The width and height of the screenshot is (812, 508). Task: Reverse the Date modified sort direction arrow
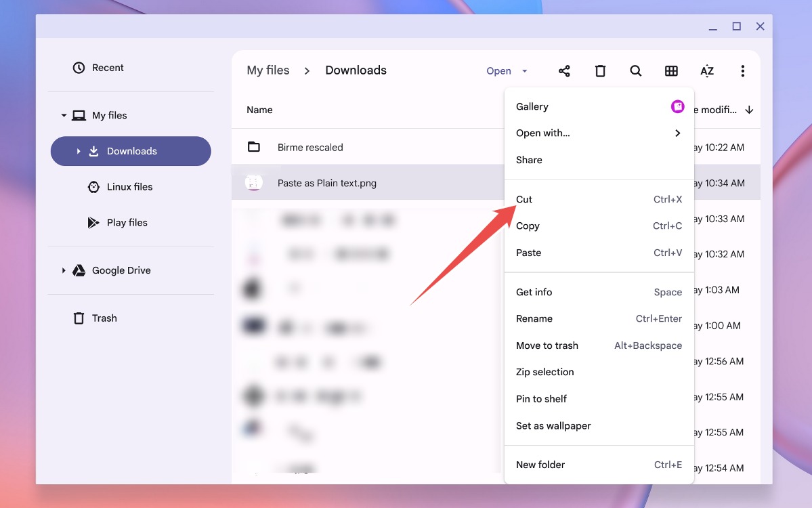tap(749, 109)
